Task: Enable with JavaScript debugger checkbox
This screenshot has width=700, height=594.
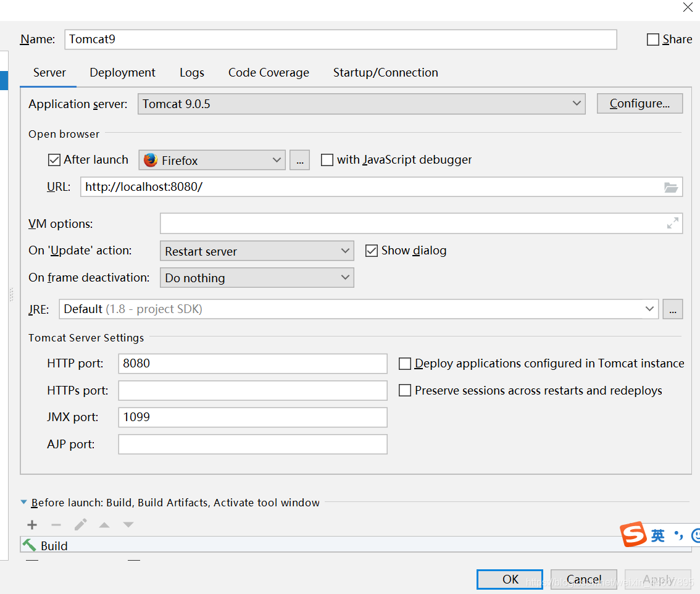Action: click(327, 160)
